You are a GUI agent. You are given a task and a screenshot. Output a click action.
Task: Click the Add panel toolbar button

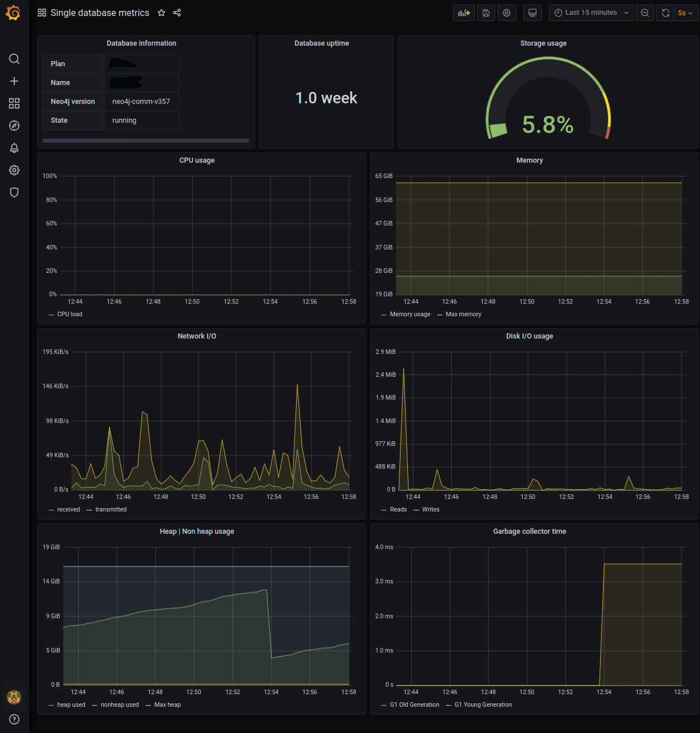[x=464, y=13]
